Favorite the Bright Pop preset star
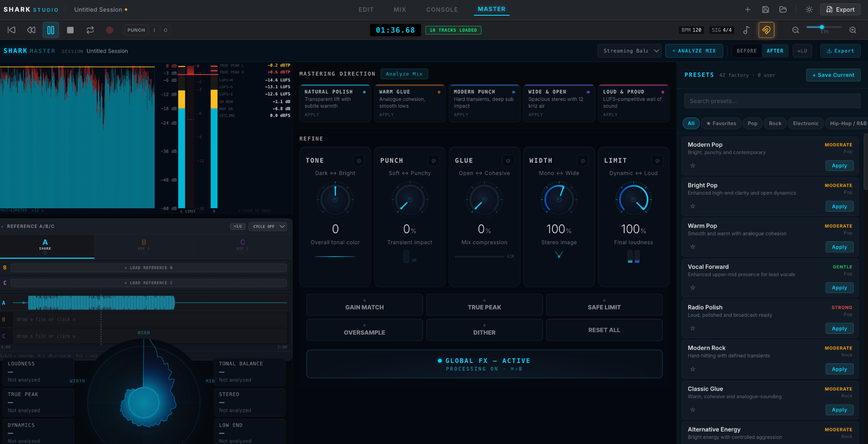868x444 pixels. coord(693,206)
